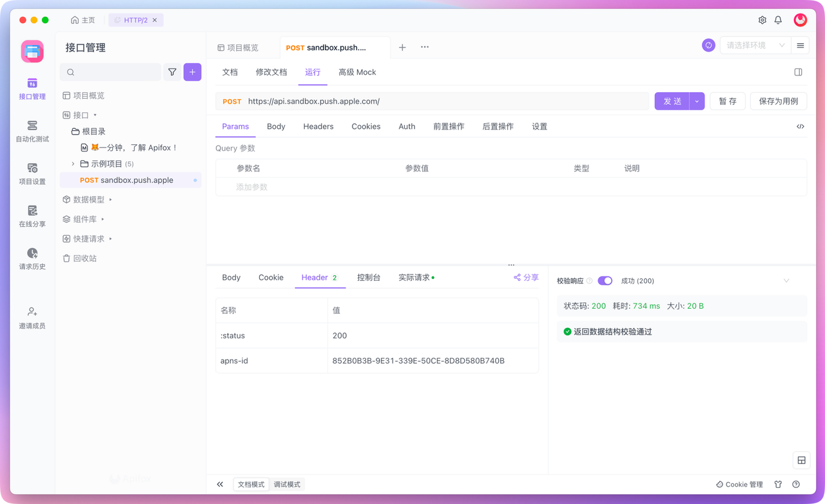This screenshot has height=504, width=825.
Task: Open the 后置操作 tab
Action: (x=498, y=126)
